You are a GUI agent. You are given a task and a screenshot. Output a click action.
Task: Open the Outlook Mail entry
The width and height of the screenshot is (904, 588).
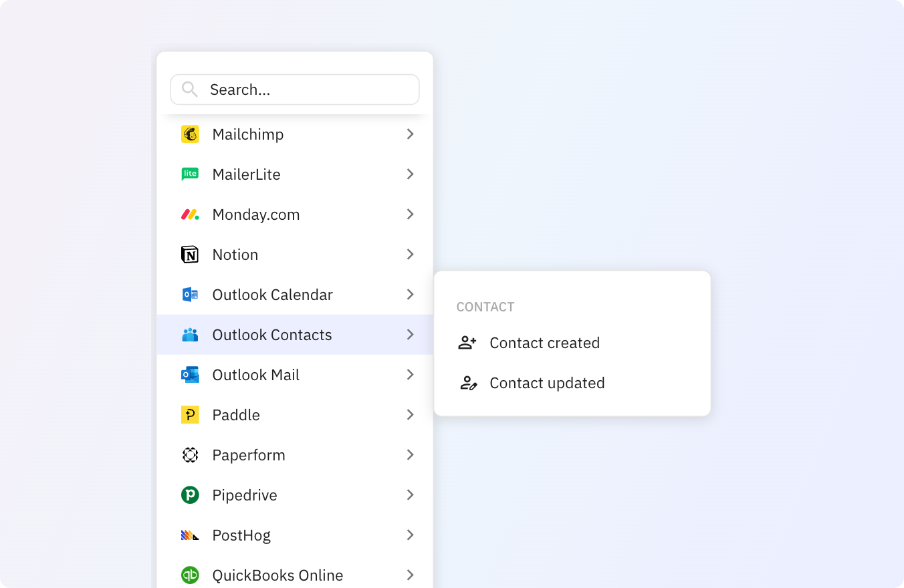pos(295,375)
